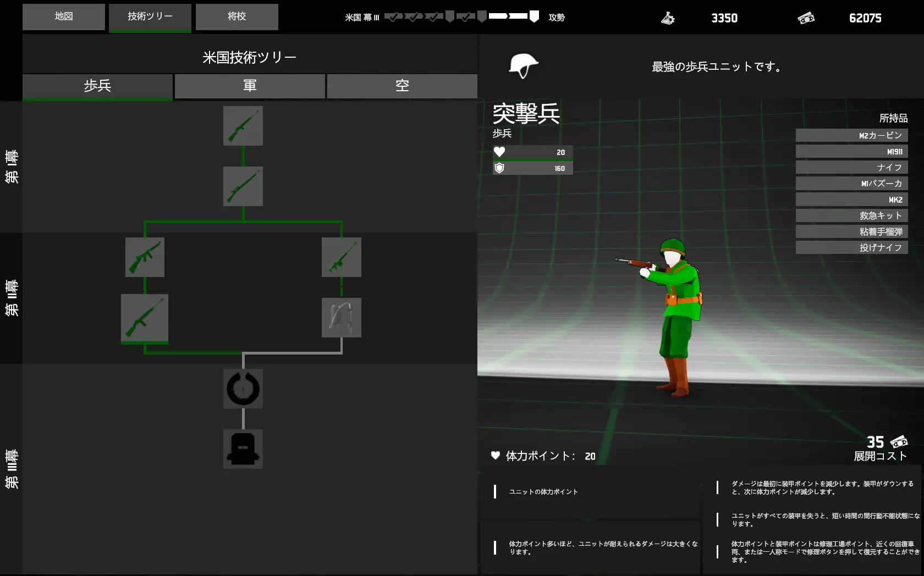The height and width of the screenshot is (576, 924).
Task: Select the top-left assault rifle node in tier II
Action: pos(145,257)
